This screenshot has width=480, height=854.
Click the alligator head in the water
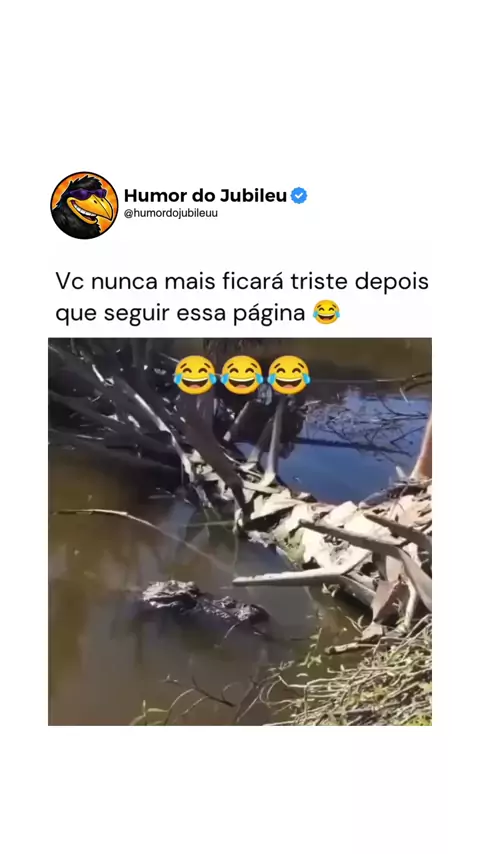(x=169, y=594)
